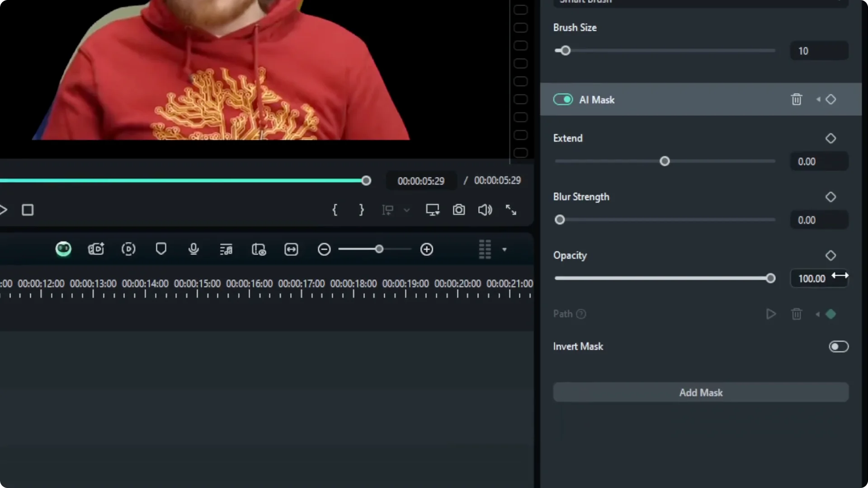Click the Add Mask button
This screenshot has height=488, width=868.
tap(700, 392)
